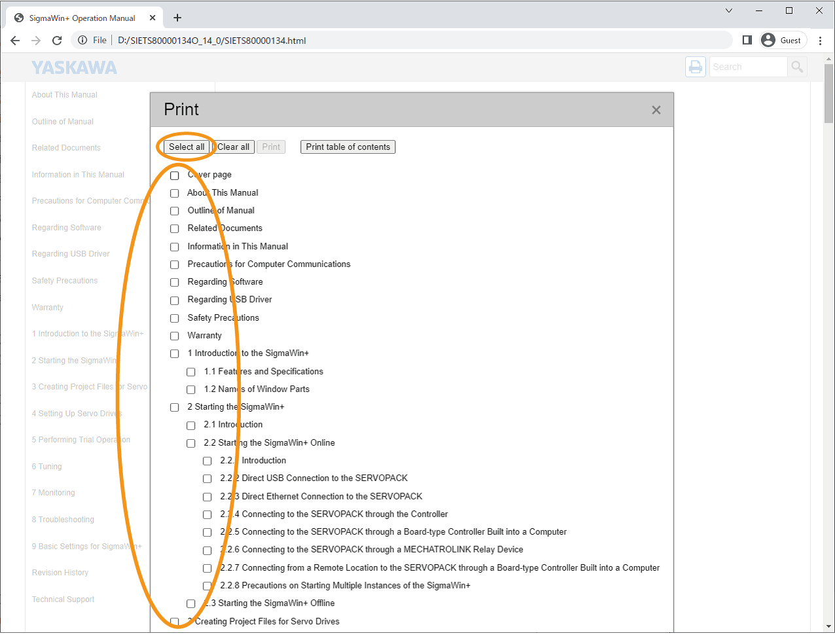Open Revision History in sidebar

pos(60,573)
